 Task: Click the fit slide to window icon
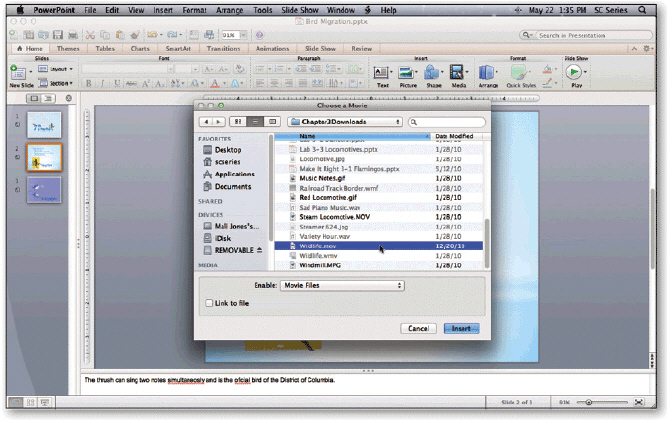click(638, 402)
